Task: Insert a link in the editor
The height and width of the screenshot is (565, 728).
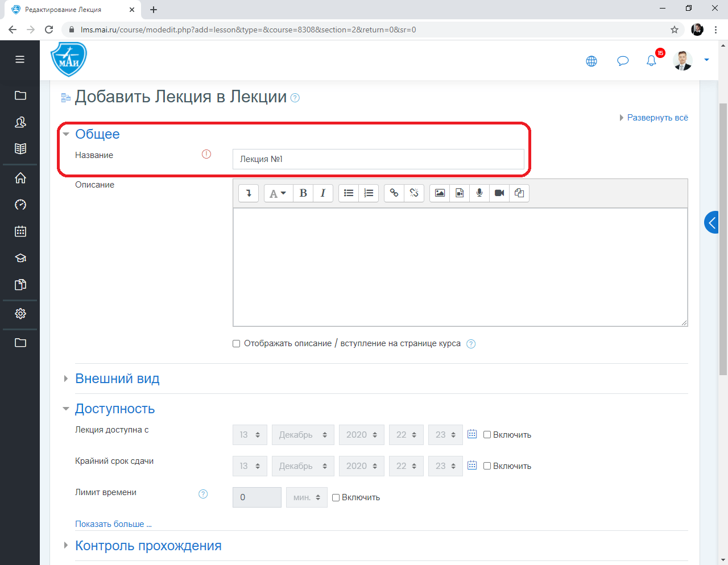Action: pyautogui.click(x=394, y=193)
